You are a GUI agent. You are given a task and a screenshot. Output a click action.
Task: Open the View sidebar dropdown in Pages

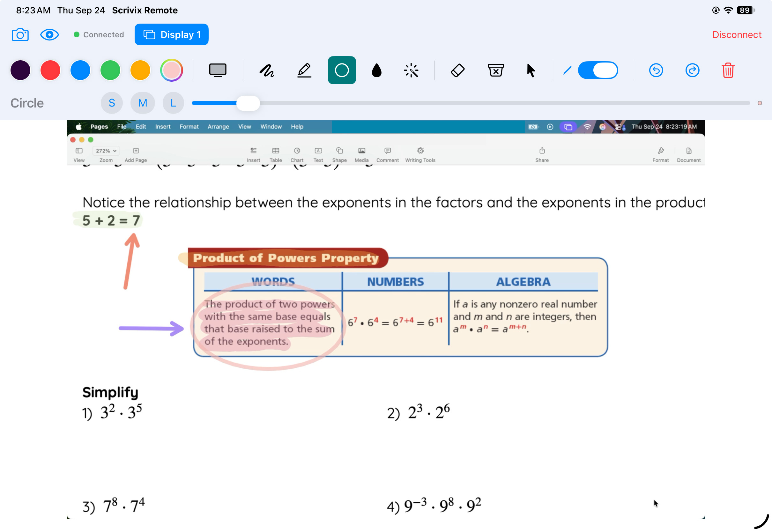[x=79, y=155]
